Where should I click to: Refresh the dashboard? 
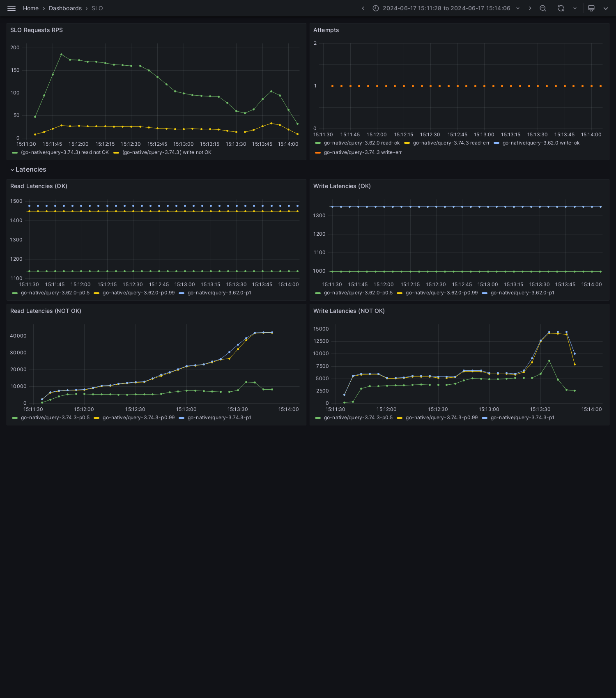pos(561,8)
